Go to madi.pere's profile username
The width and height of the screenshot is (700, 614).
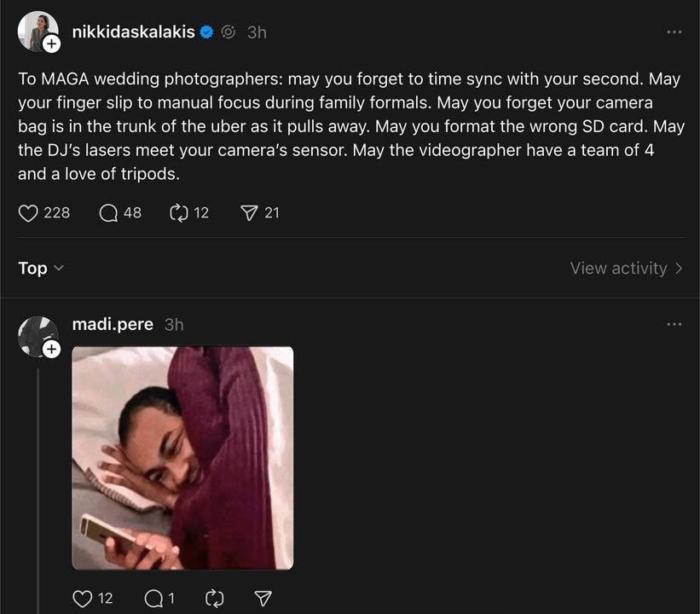(113, 324)
